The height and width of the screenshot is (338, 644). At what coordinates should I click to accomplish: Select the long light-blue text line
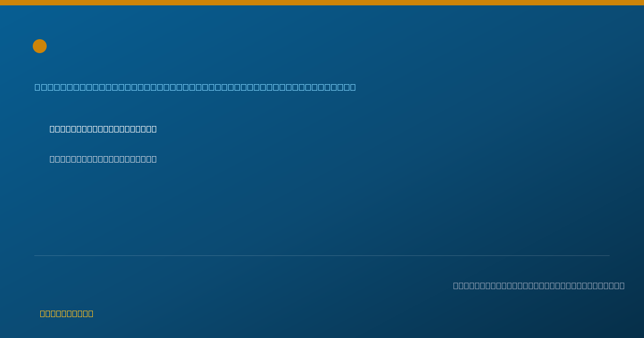pos(195,87)
